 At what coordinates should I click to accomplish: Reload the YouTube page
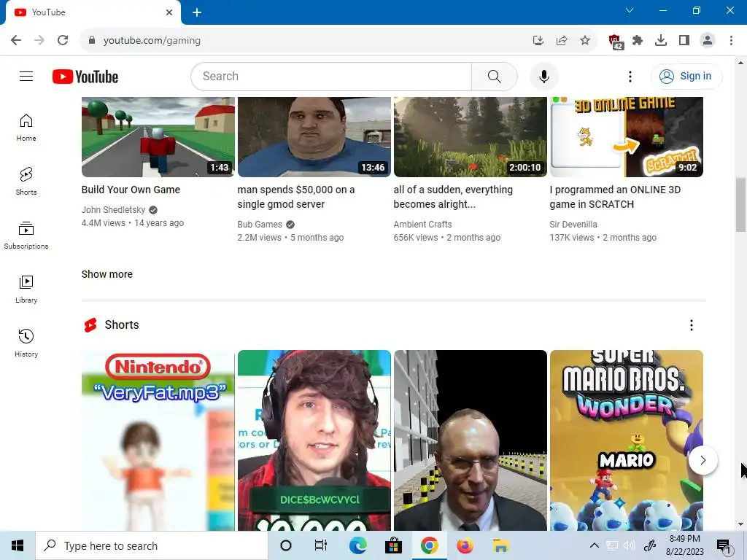(63, 41)
